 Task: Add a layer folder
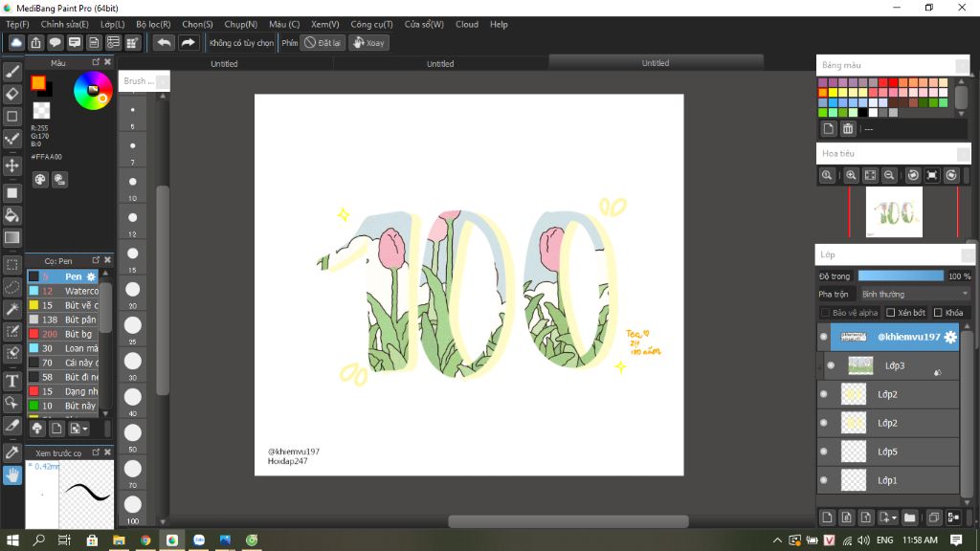tap(909, 518)
